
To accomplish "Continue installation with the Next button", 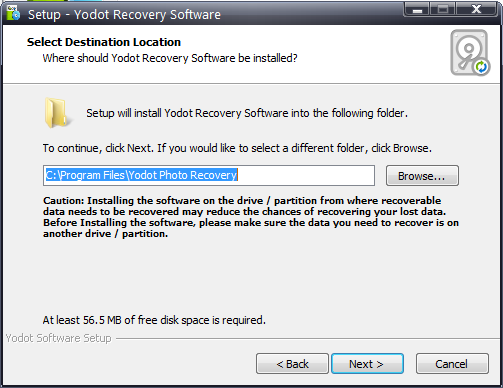I will click(x=367, y=364).
